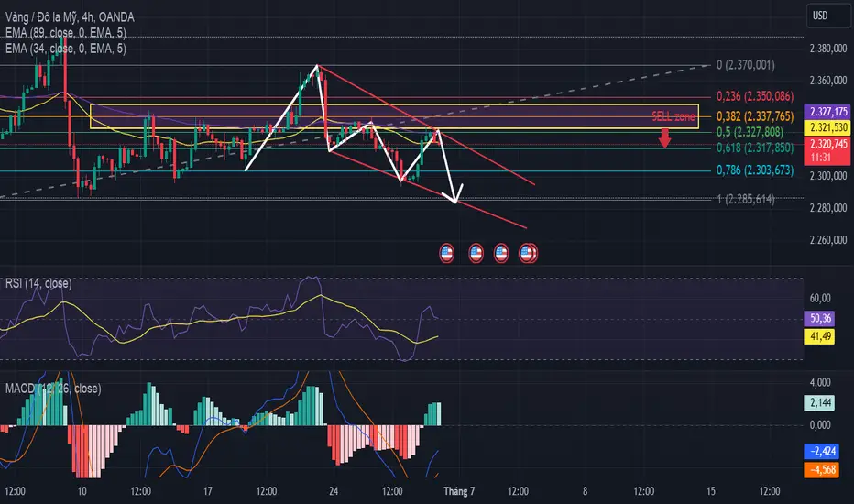Click the rightmost stacked US event flags
The width and height of the screenshot is (854, 504).
pyautogui.click(x=528, y=253)
